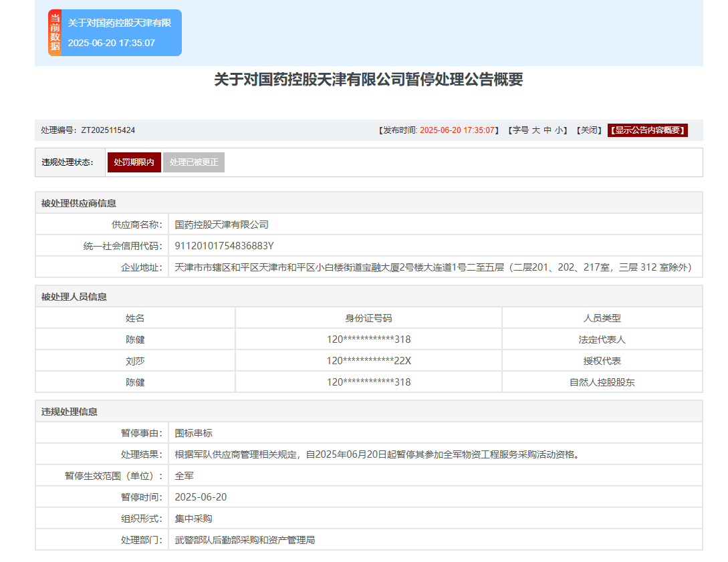Click the 显示公告内容概要 red button

click(647, 130)
